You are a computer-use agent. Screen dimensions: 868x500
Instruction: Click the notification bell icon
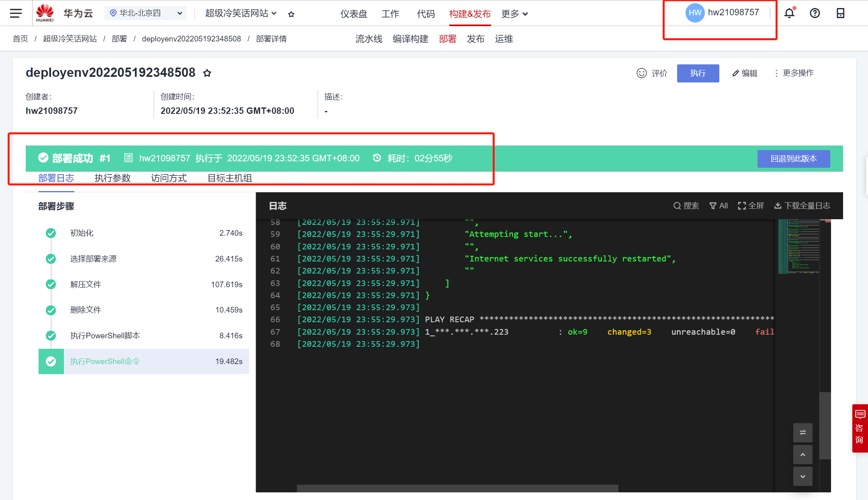pos(789,13)
